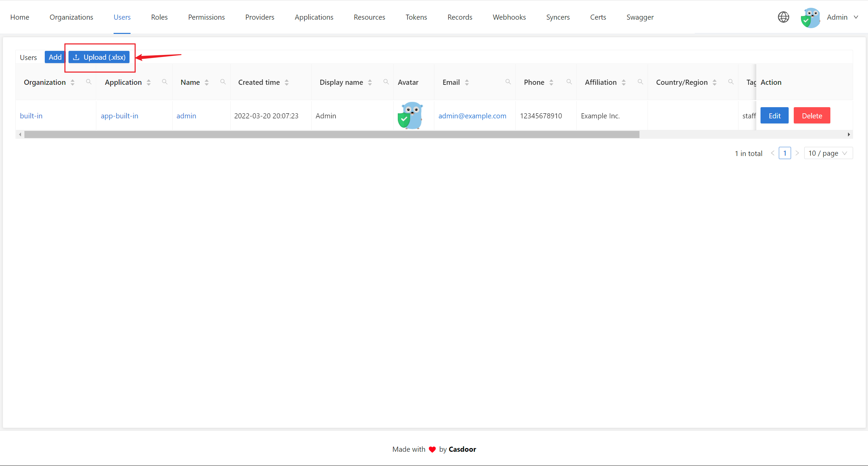Toggle sorting on the Email column
Viewport: 868px width, 466px height.
(x=467, y=82)
